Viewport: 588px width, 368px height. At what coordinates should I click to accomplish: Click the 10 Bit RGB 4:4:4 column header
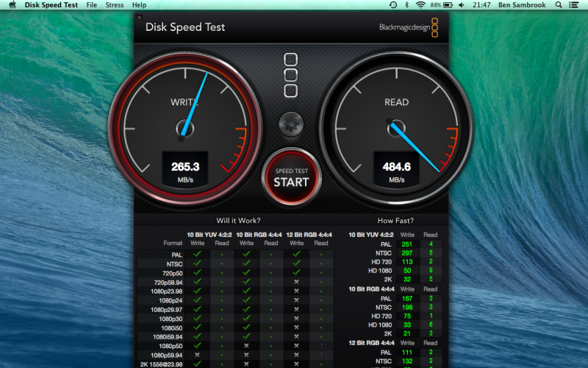[x=259, y=235]
